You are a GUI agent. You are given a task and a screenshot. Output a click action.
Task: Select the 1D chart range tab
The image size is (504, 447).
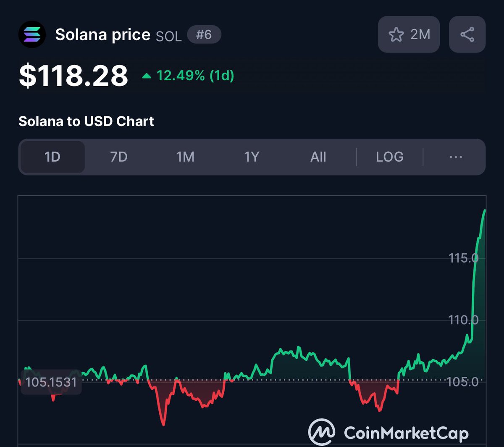point(52,157)
